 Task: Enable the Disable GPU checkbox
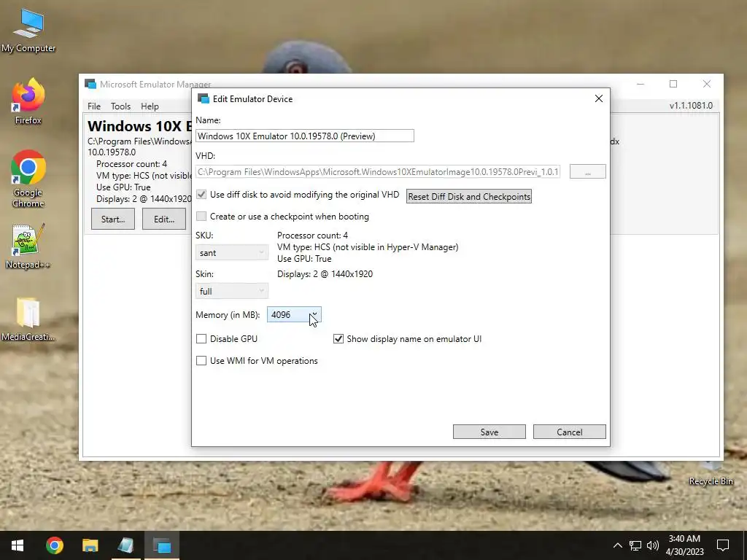point(201,338)
